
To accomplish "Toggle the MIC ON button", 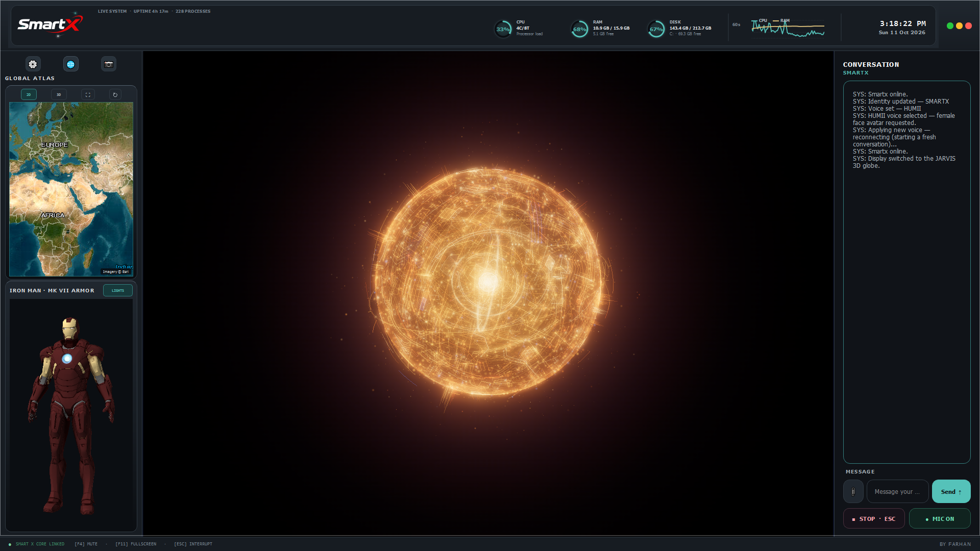I will [x=940, y=519].
